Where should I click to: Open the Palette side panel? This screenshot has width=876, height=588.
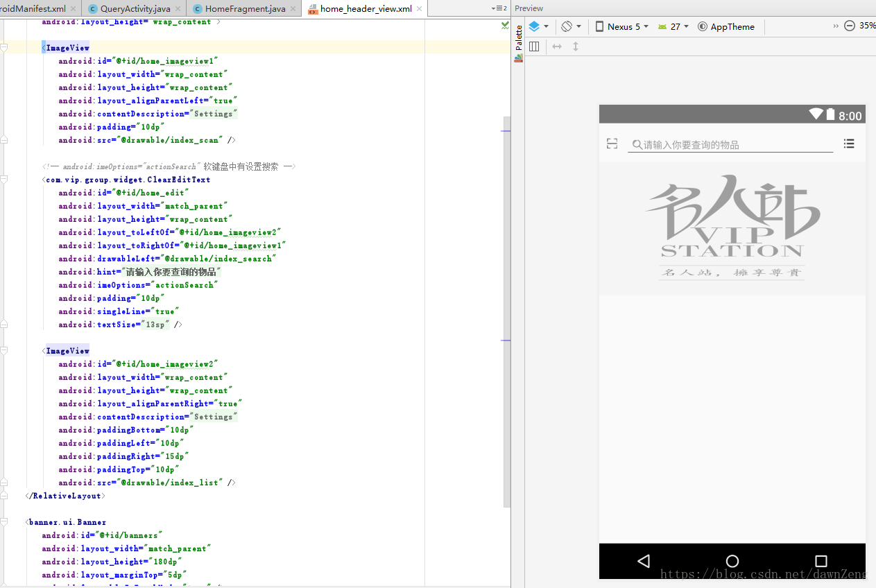(x=518, y=44)
